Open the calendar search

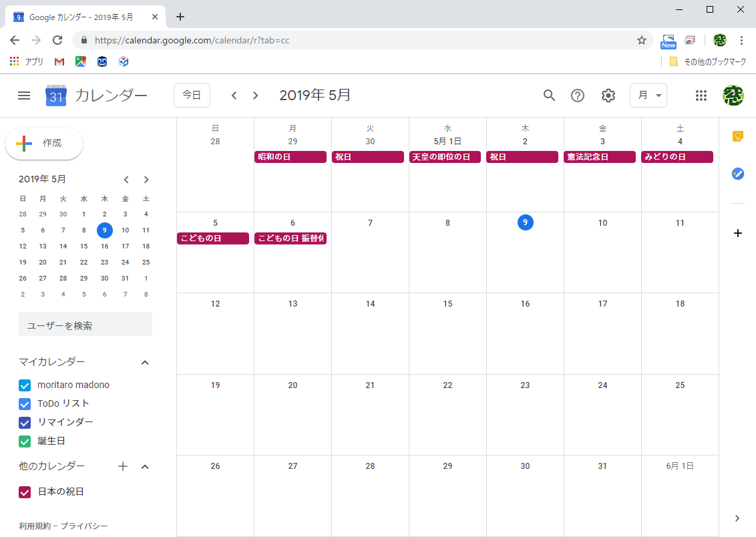point(549,96)
